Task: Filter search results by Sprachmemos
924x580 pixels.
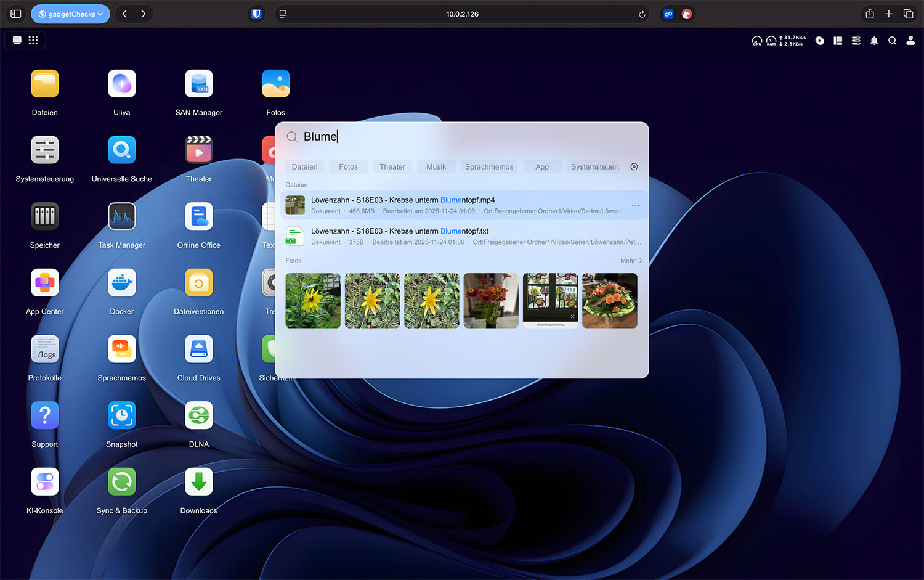Action: (x=488, y=167)
